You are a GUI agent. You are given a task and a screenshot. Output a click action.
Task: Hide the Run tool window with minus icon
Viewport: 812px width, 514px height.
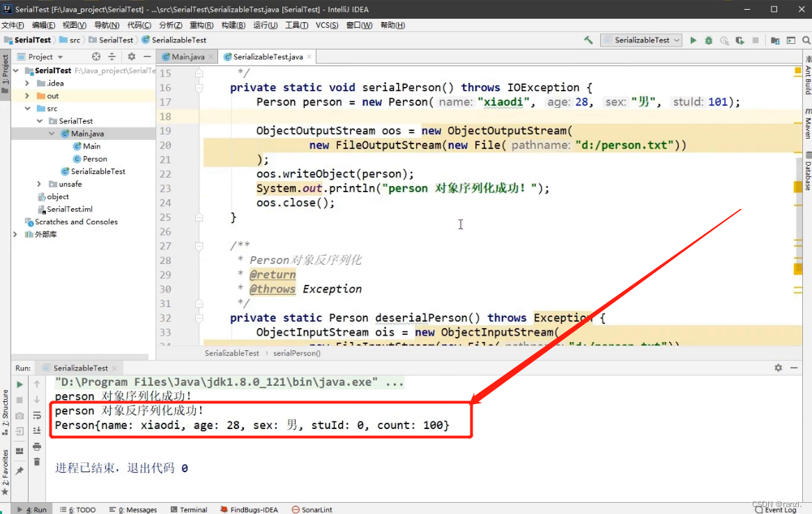[x=794, y=368]
